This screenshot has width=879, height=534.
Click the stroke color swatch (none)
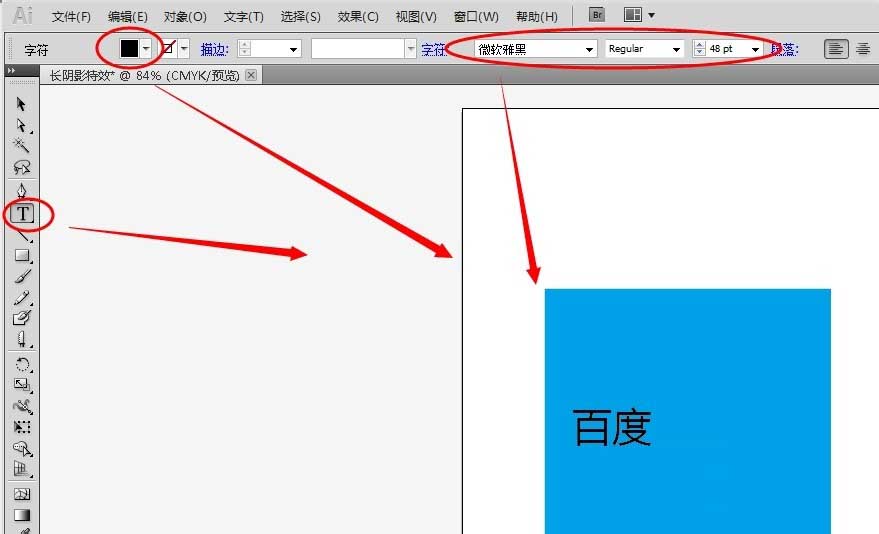point(169,49)
